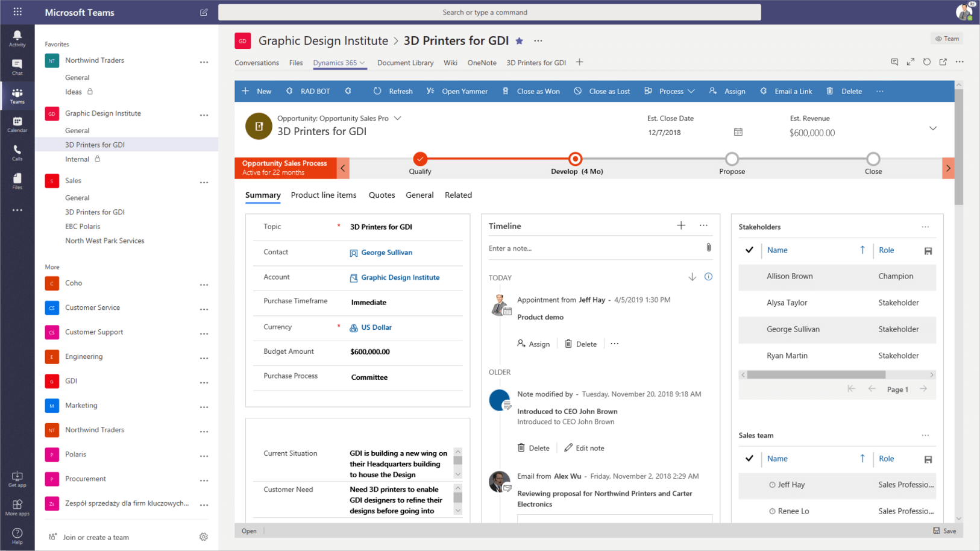This screenshot has width=980, height=551.
Task: Open team settings gear icon
Action: [204, 537]
